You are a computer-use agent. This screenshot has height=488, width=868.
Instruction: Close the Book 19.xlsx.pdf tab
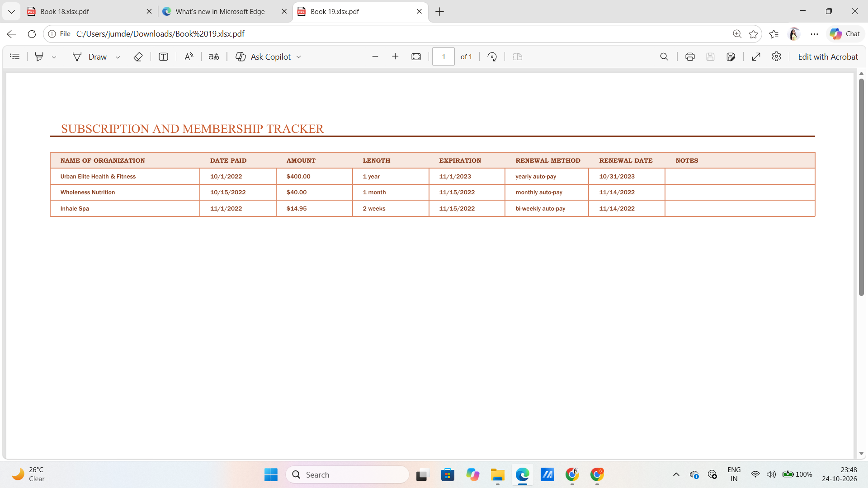point(419,11)
